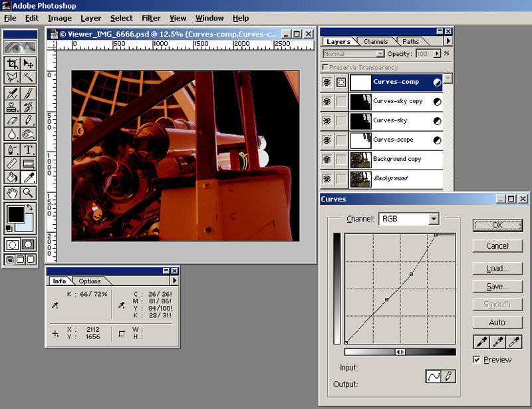Switch to the Paths tab
Screen dimensions: 532x409
(410, 41)
